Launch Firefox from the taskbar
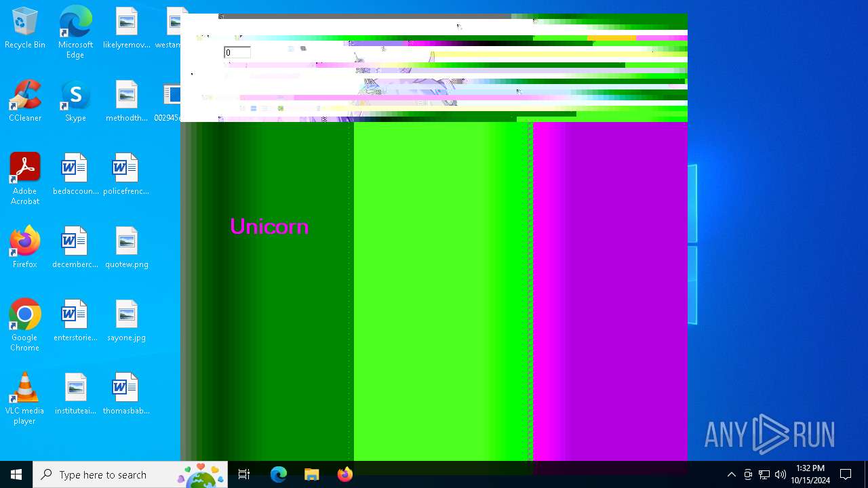Screen dimensions: 868x488 tap(345, 474)
